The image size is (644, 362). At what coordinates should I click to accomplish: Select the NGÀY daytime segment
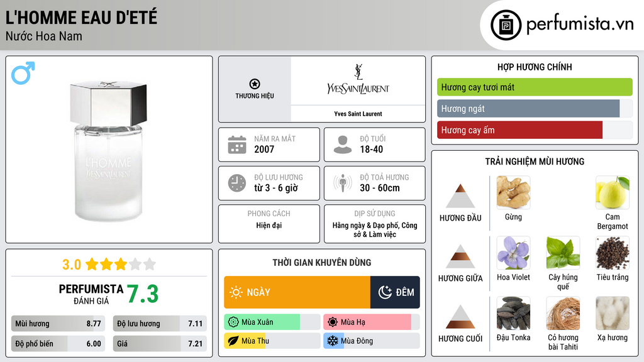click(297, 292)
